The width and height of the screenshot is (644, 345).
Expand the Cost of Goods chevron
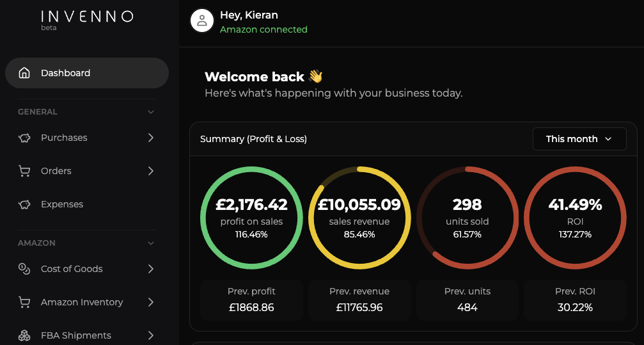click(x=151, y=269)
